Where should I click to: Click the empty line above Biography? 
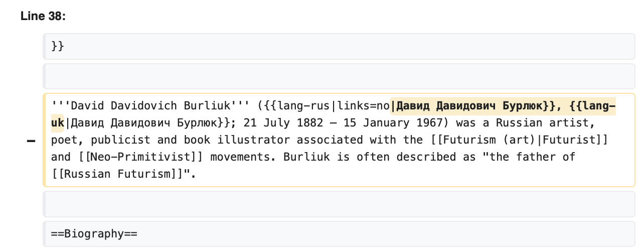click(x=339, y=204)
